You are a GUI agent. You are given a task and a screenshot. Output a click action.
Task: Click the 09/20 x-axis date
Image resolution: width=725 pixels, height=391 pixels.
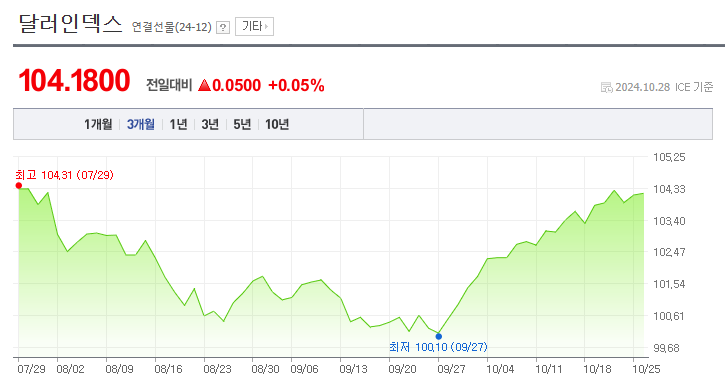point(402,369)
